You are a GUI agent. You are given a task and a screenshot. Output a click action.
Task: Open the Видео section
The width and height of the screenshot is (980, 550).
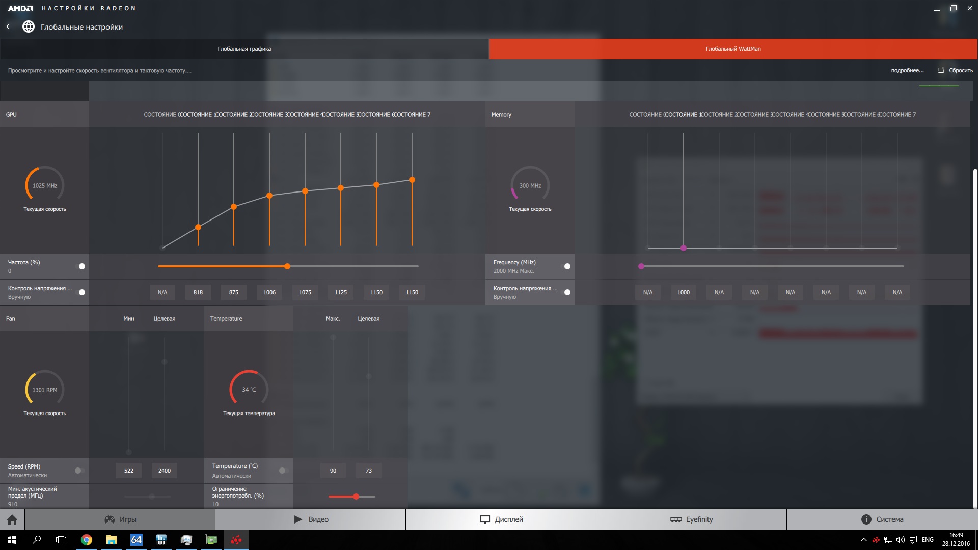311,519
